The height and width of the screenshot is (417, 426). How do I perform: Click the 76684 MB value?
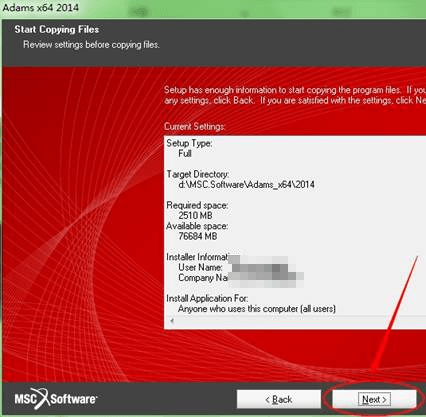tap(198, 236)
